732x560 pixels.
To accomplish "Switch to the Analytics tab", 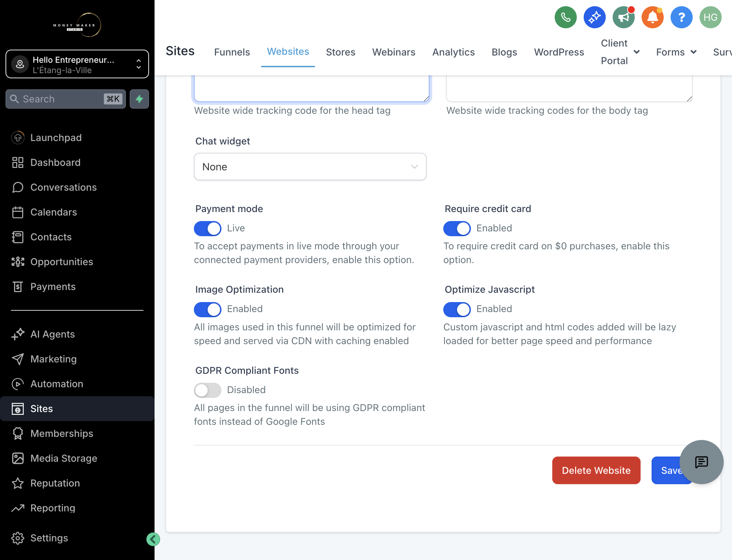I will coord(453,52).
